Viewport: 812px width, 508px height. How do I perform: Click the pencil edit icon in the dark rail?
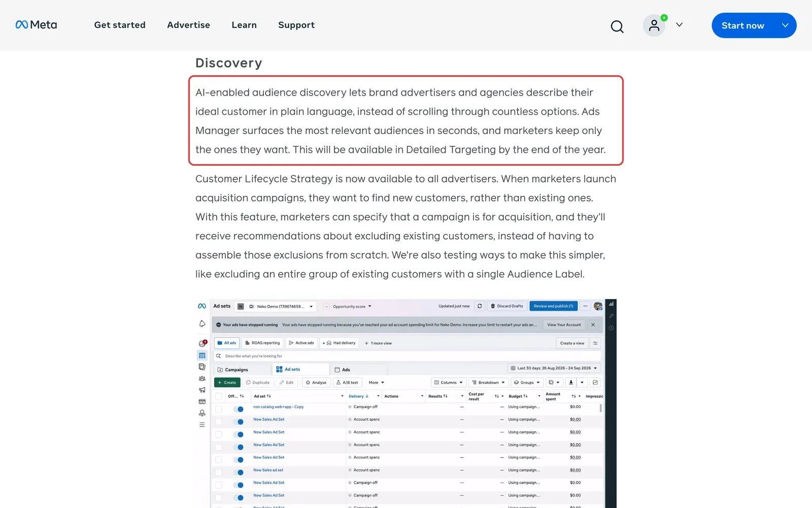click(x=611, y=316)
